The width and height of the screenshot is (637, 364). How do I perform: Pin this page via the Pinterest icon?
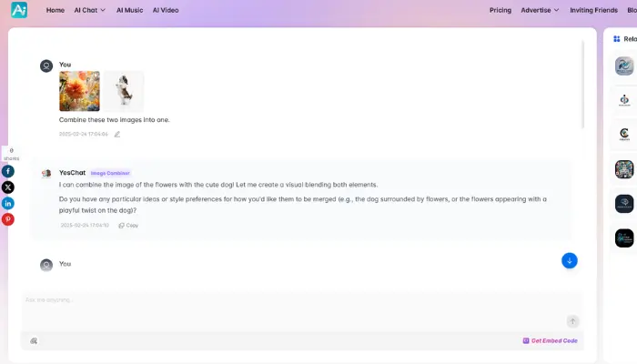coord(7,219)
